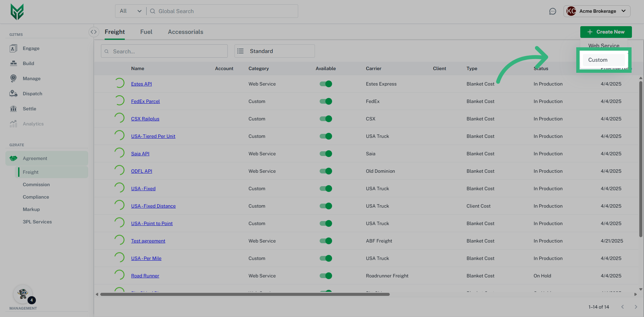Open the Engage section in the sidebar
The height and width of the screenshot is (317, 644).
13,48
